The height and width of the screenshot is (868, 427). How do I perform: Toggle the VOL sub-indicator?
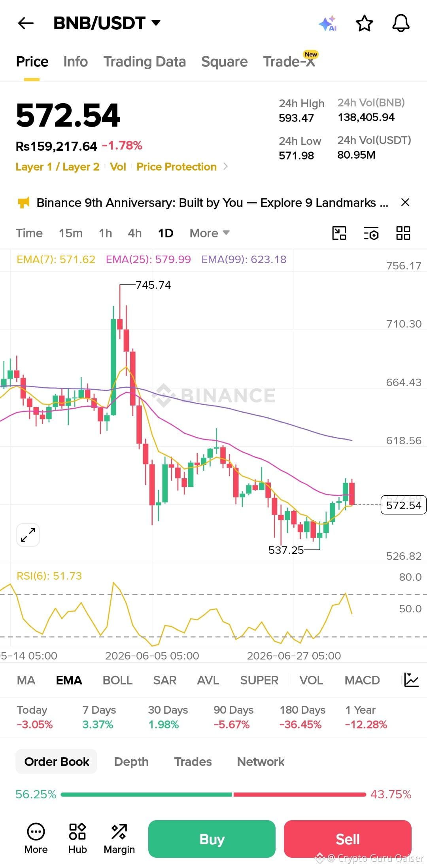[311, 680]
